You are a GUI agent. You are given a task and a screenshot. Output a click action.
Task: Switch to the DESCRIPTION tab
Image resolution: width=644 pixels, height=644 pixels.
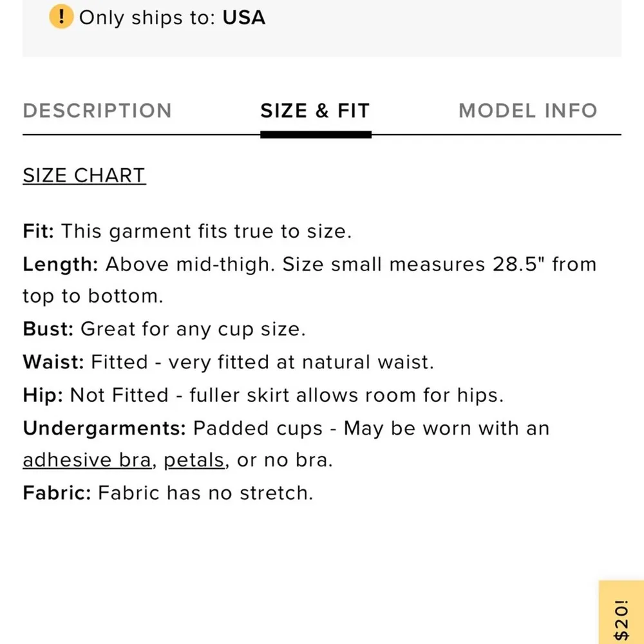(x=97, y=111)
